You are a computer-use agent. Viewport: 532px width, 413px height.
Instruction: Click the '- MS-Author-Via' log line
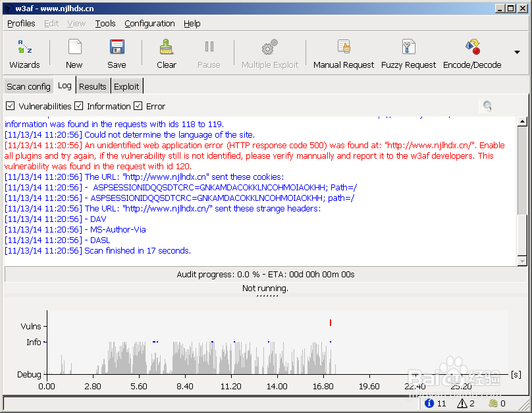click(x=75, y=230)
